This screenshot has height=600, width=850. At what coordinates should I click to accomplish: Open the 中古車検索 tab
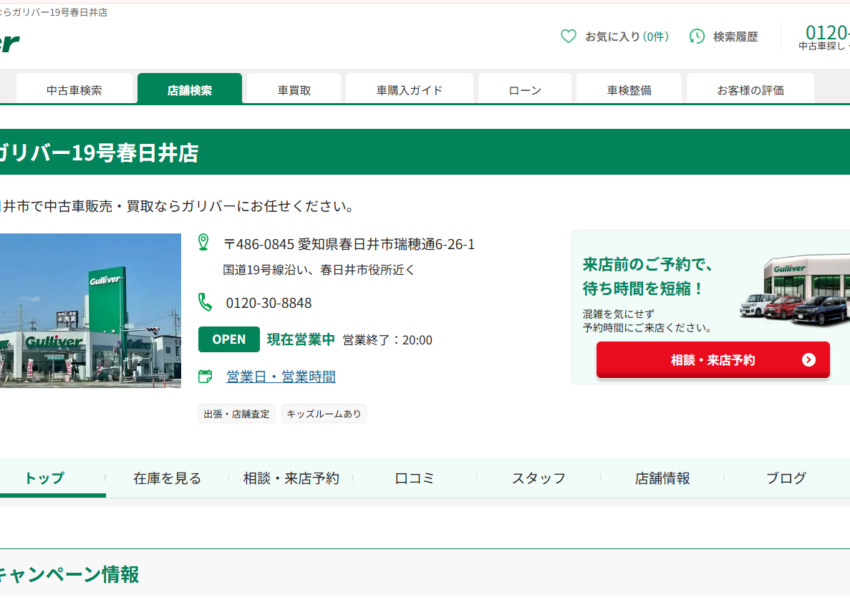point(74,89)
